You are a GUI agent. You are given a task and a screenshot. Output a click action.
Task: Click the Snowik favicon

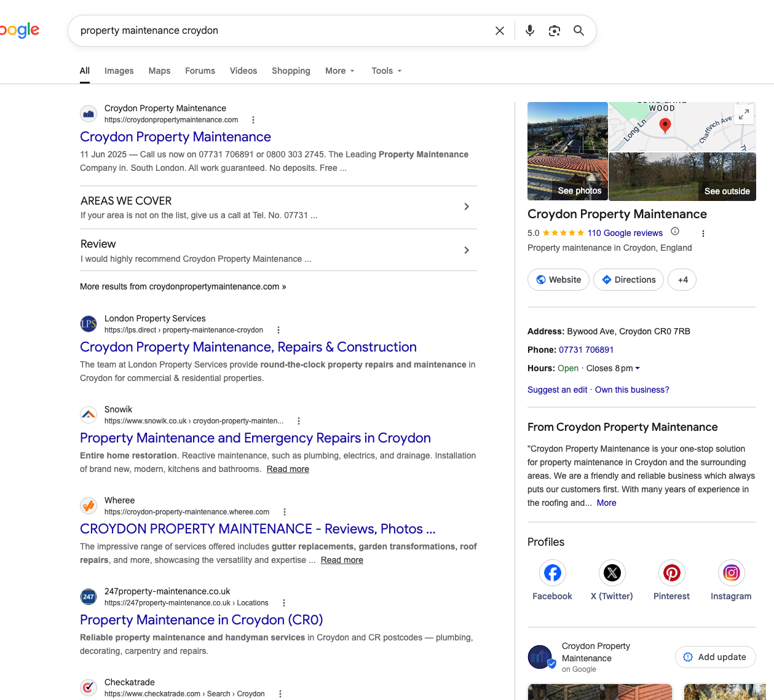[89, 415]
